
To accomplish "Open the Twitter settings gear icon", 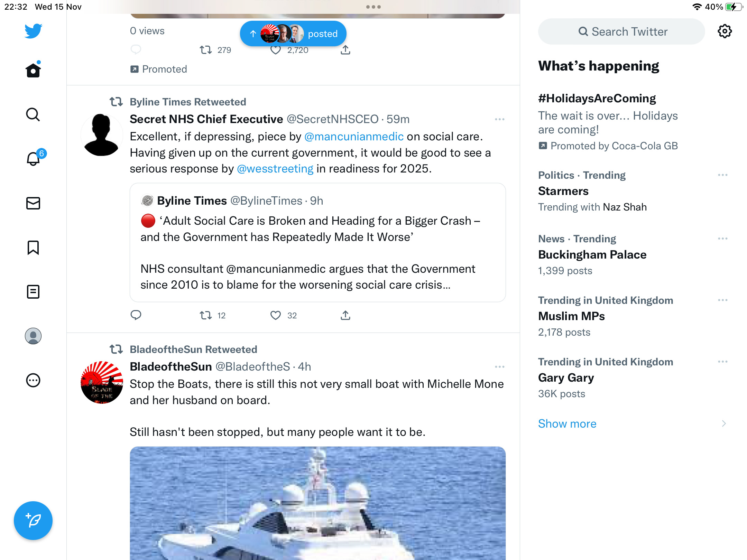I will tap(725, 31).
